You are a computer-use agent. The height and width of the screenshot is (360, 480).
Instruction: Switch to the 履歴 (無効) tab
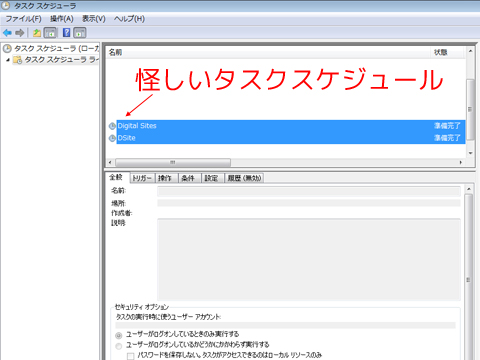(x=244, y=178)
